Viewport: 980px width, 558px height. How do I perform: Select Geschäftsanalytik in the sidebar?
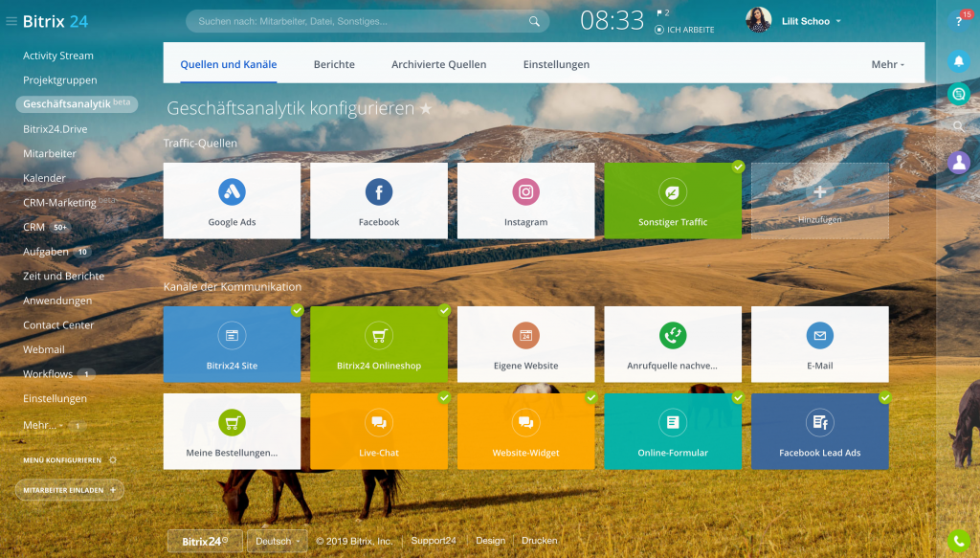[77, 103]
